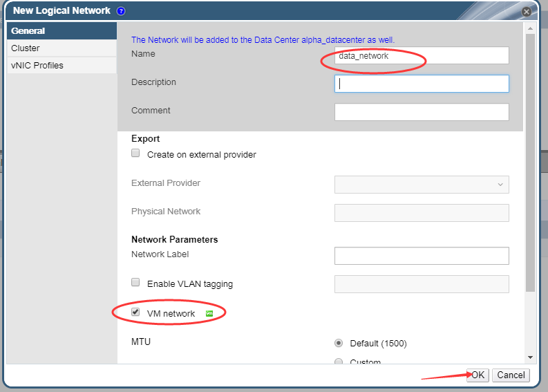
Task: Click the dialog's vertical scrollbar thumb
Action: point(530,162)
